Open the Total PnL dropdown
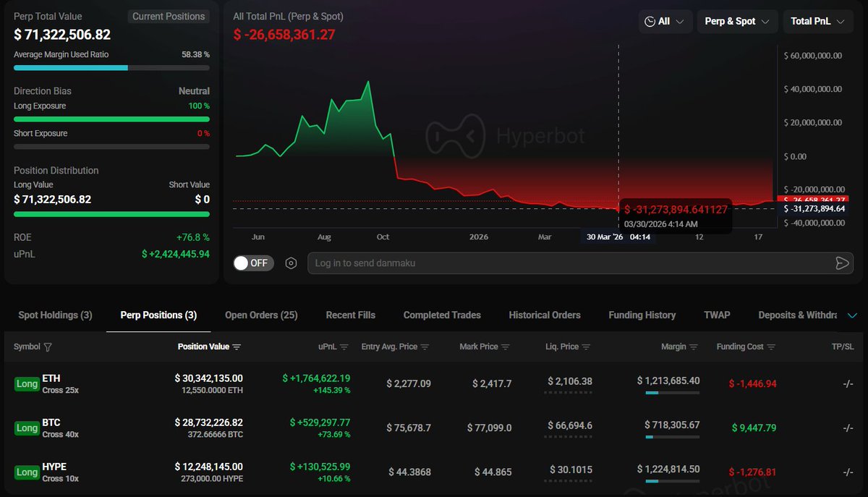The width and height of the screenshot is (868, 497). click(x=817, y=22)
